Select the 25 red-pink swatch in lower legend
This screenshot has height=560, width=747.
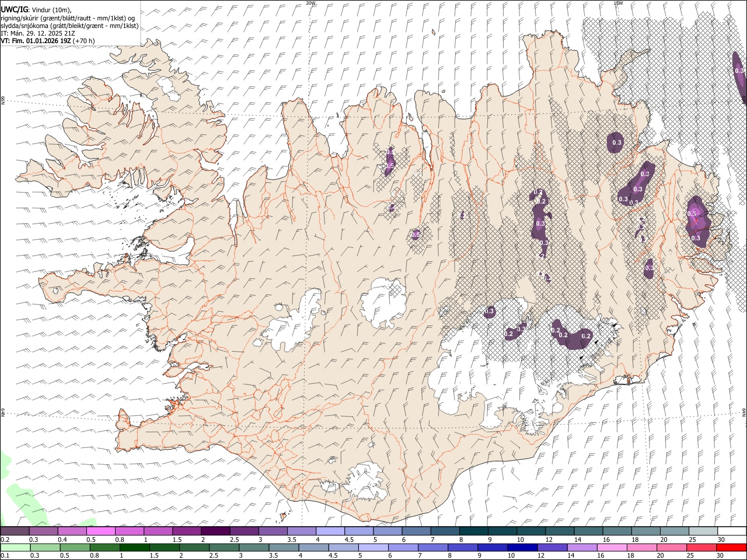click(701, 547)
